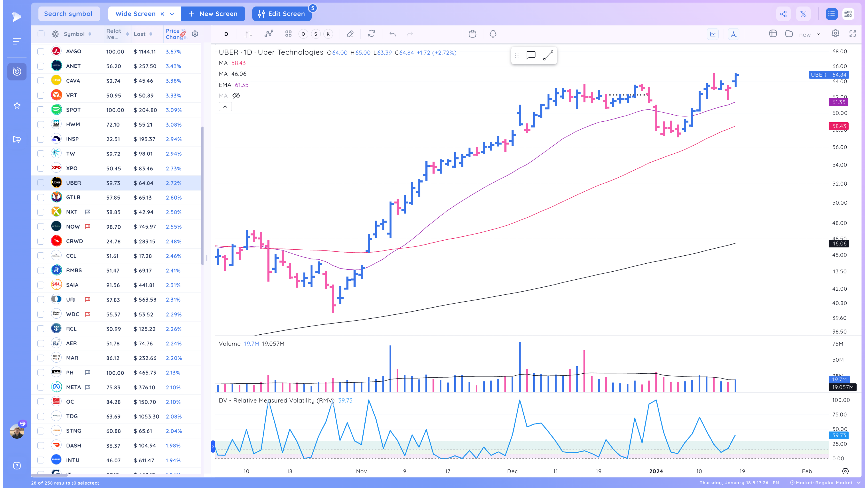Show the hidden MA indicator eye toggle
The image size is (868, 488).
236,96
